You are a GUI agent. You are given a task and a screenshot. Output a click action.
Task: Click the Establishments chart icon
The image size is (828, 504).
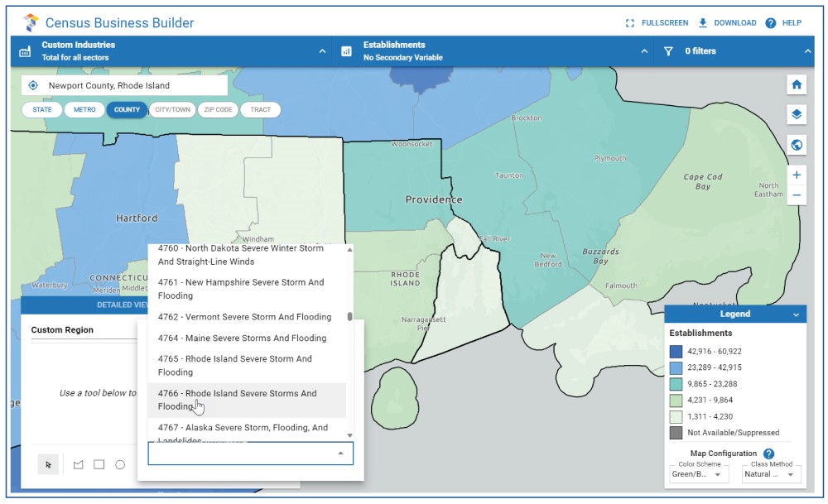[x=346, y=51]
